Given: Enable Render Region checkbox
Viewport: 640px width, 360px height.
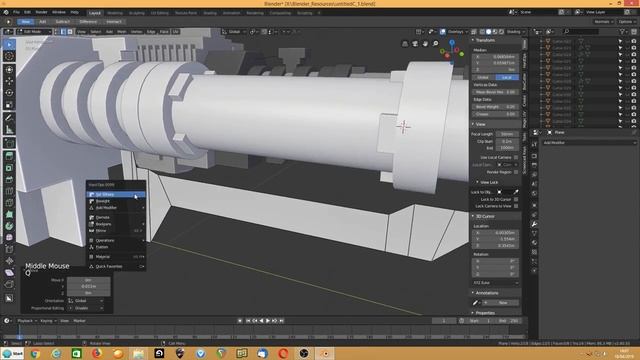Looking at the screenshot, I should pos(516,172).
